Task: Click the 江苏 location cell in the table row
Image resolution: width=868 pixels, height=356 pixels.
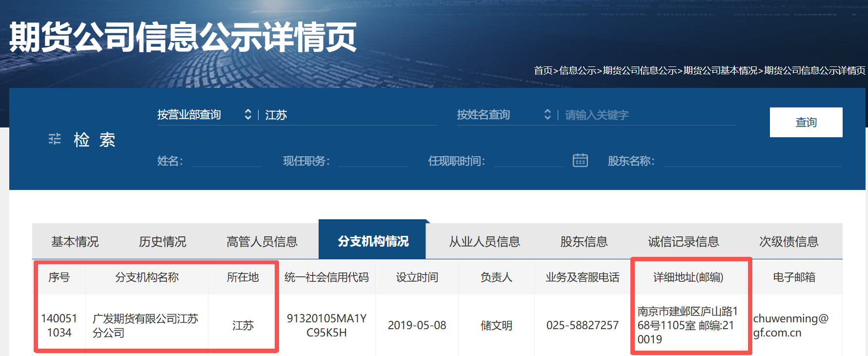Action: pos(243,325)
